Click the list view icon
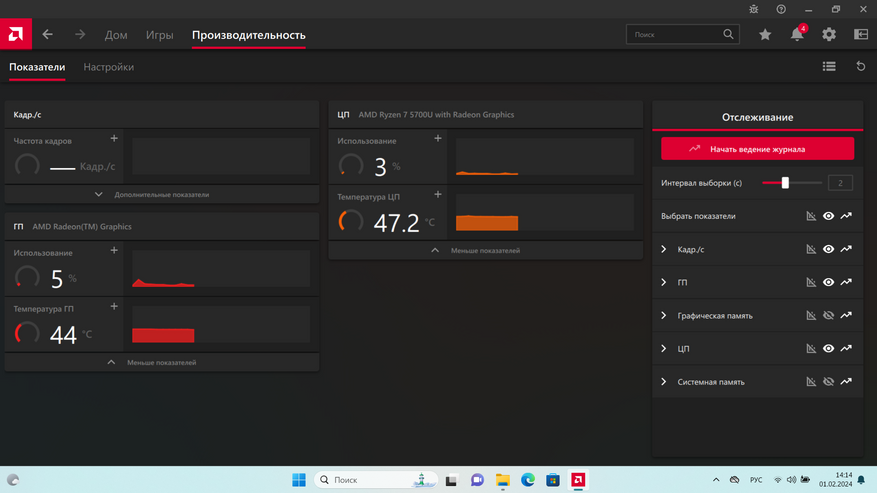This screenshot has height=493, width=877. click(x=829, y=67)
